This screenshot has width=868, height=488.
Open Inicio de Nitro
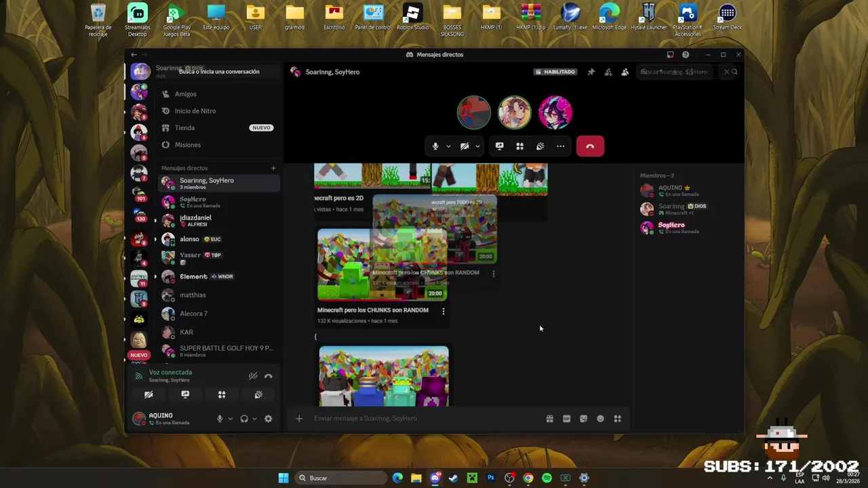pyautogui.click(x=219, y=111)
